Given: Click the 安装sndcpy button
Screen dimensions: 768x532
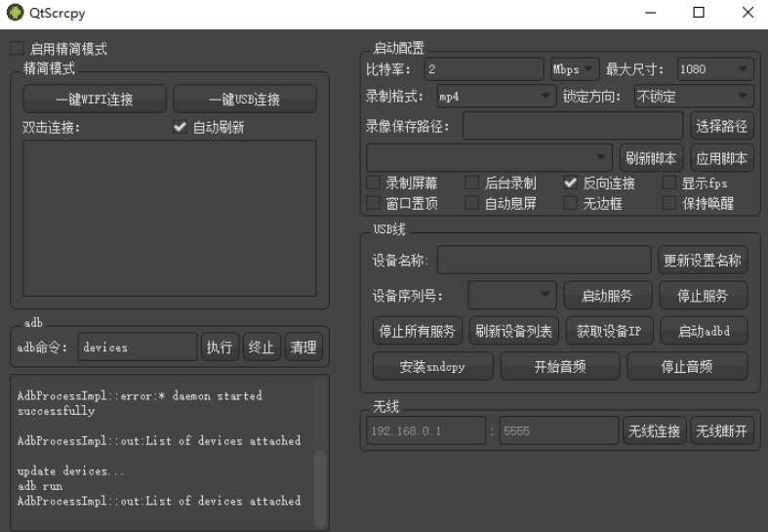Looking at the screenshot, I should pyautogui.click(x=432, y=366).
